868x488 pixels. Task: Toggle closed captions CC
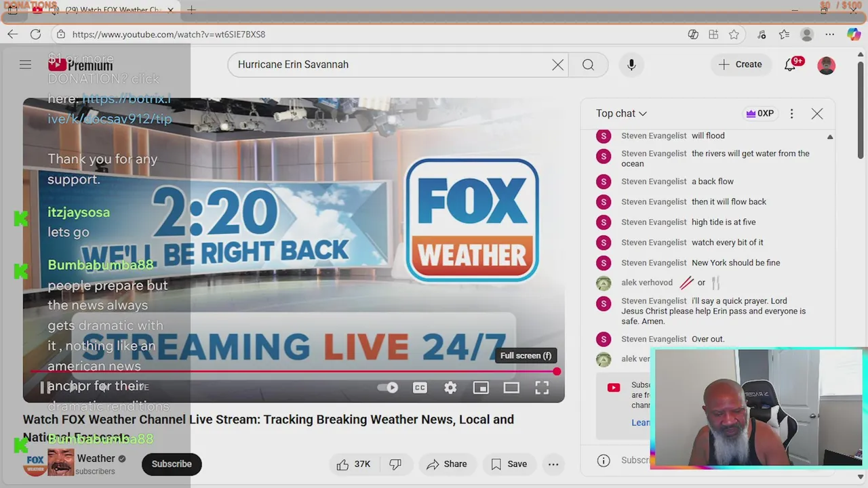[x=420, y=388]
